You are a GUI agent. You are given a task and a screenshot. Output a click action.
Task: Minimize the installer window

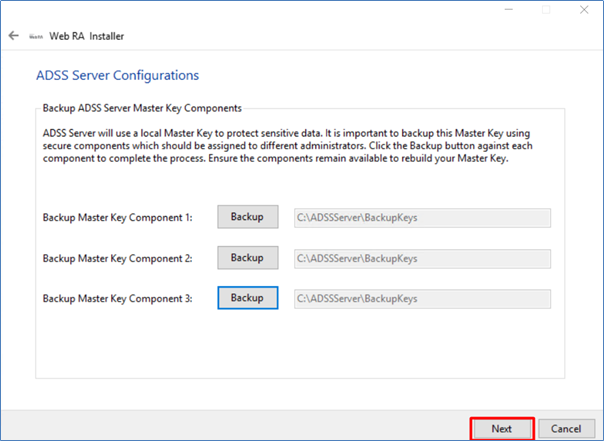click(x=509, y=10)
